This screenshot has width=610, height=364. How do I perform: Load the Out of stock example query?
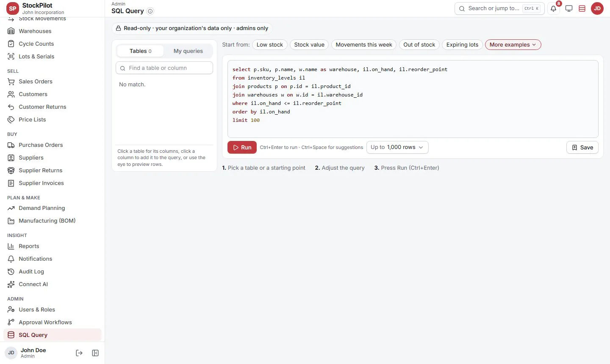(x=419, y=44)
